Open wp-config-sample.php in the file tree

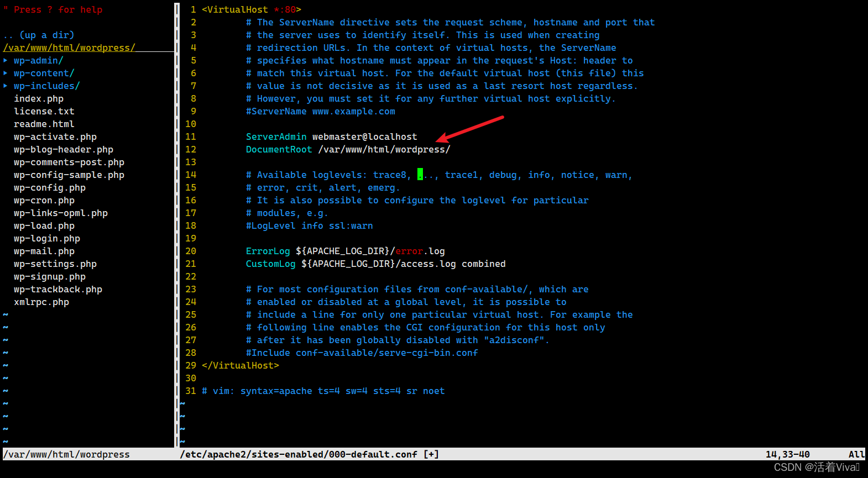(69, 175)
